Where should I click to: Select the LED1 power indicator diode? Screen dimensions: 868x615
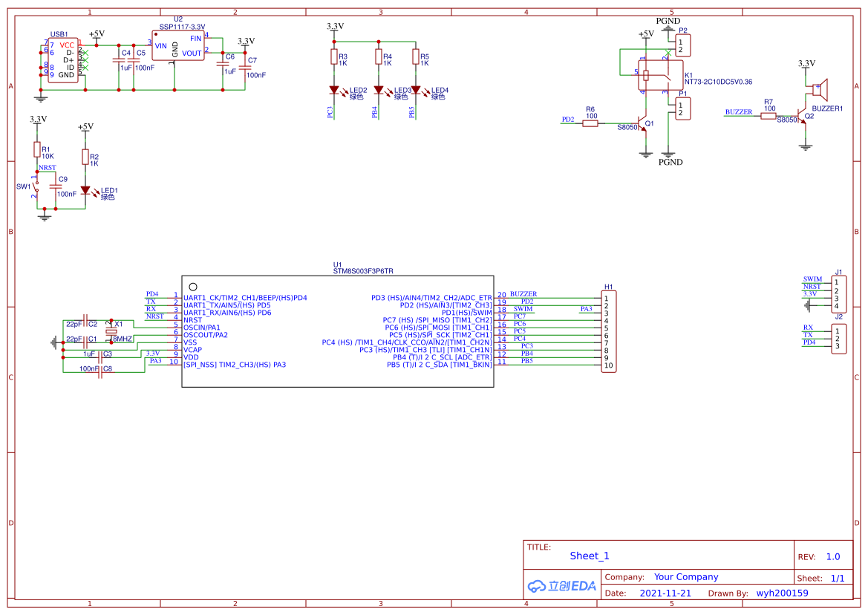pos(85,190)
